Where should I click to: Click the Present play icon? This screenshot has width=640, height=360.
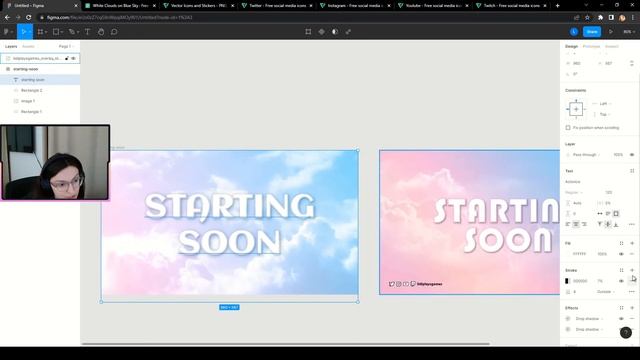(611, 32)
